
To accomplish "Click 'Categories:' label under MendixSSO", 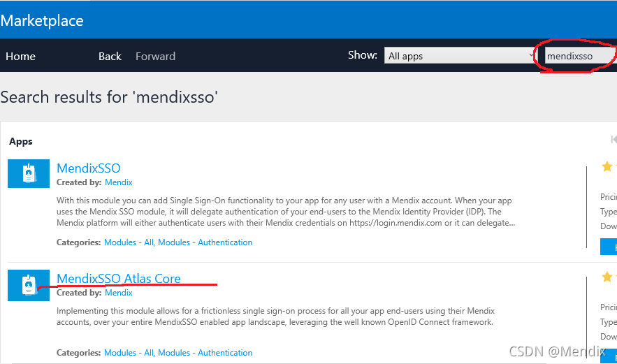I will (x=79, y=242).
